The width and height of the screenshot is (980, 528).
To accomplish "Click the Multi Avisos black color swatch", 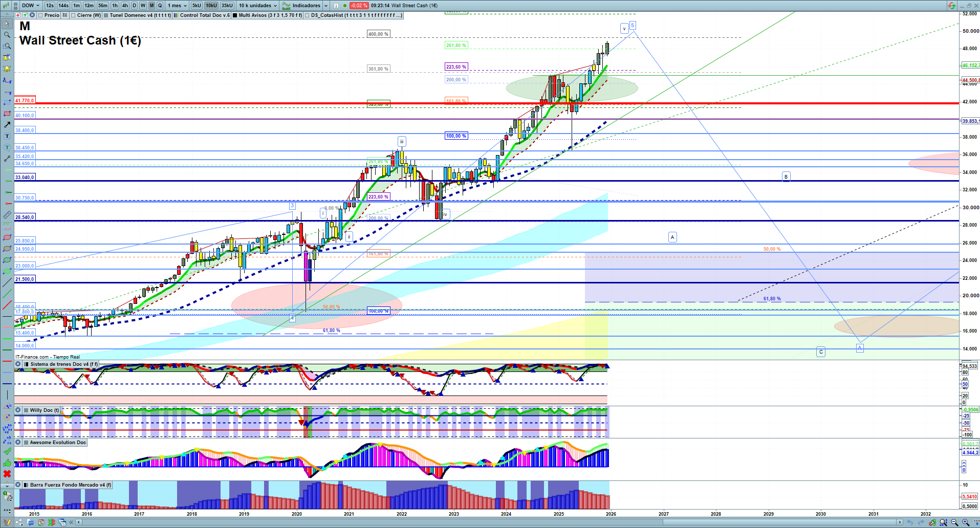I will coord(235,15).
